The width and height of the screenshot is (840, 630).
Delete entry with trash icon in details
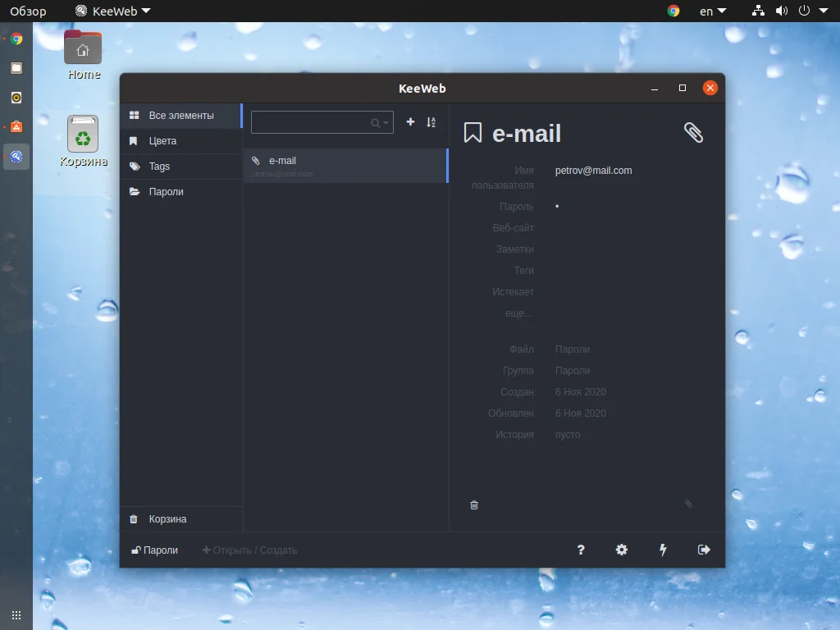(474, 505)
